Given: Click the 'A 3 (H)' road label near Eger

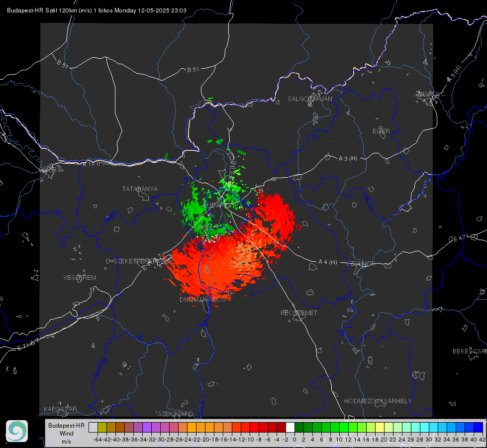Looking at the screenshot, I should pyautogui.click(x=348, y=159).
